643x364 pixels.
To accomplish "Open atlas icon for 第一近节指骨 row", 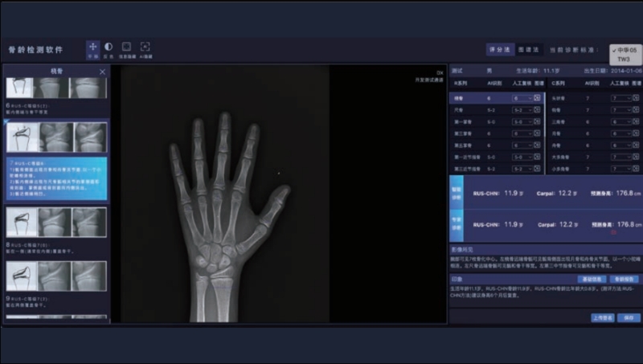I will tap(537, 157).
